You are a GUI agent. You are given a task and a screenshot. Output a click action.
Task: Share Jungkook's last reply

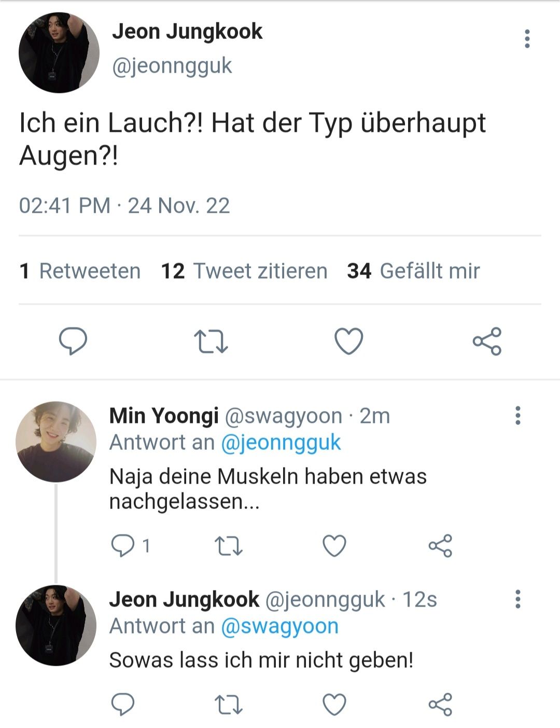(x=441, y=705)
